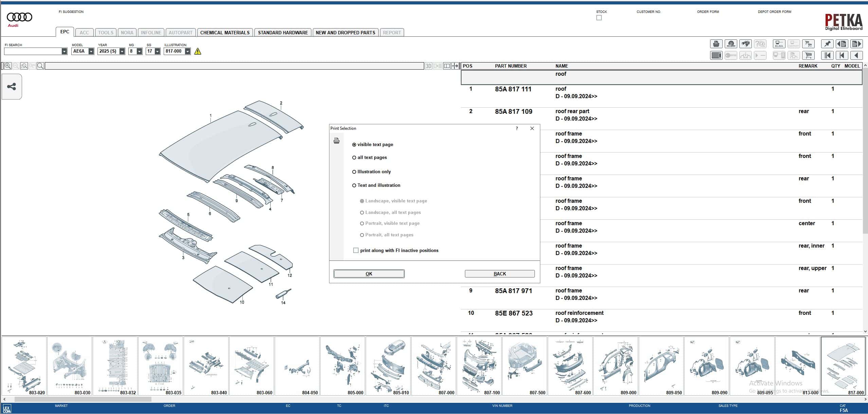Click the pushpin icon
Screen dimensions: 868x414
pos(827,44)
